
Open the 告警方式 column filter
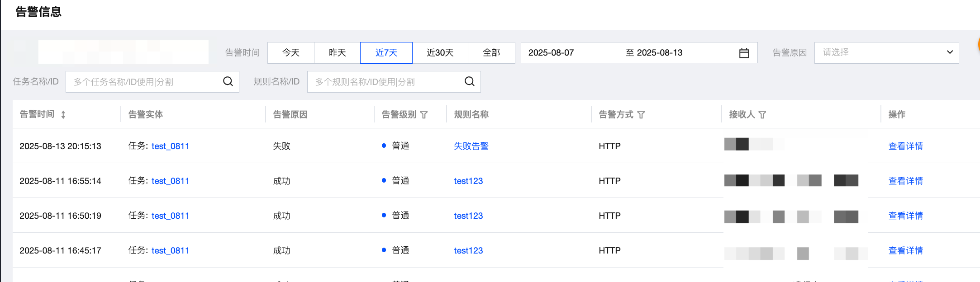click(641, 115)
